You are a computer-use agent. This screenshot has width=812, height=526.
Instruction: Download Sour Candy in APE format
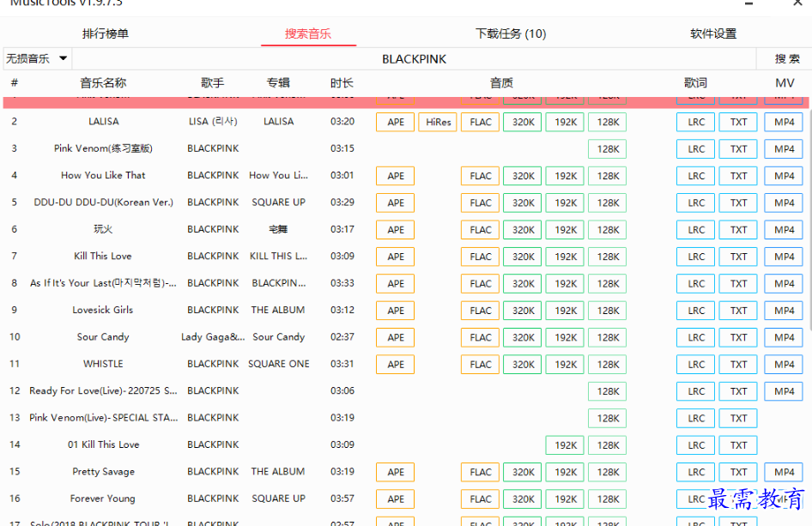click(x=395, y=337)
